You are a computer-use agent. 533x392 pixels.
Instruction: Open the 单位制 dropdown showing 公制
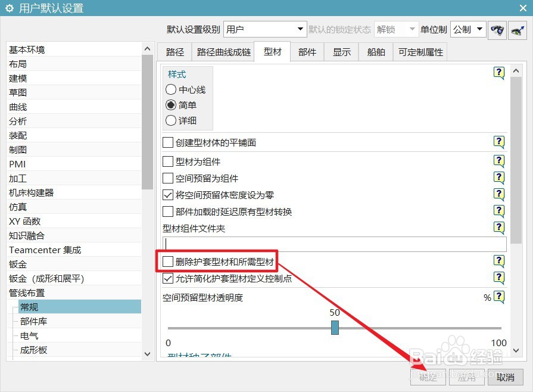tap(468, 29)
